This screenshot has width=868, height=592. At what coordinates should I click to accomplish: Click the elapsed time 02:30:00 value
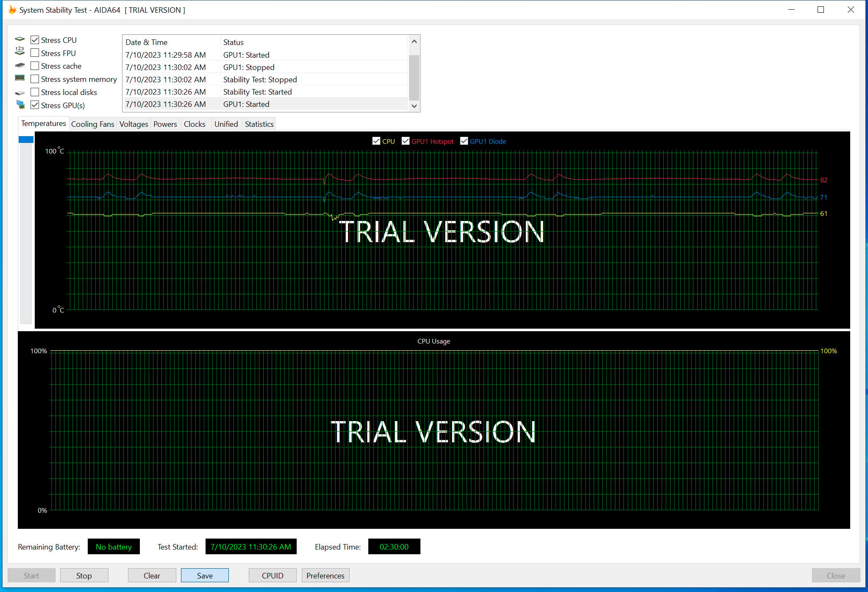pyautogui.click(x=394, y=547)
